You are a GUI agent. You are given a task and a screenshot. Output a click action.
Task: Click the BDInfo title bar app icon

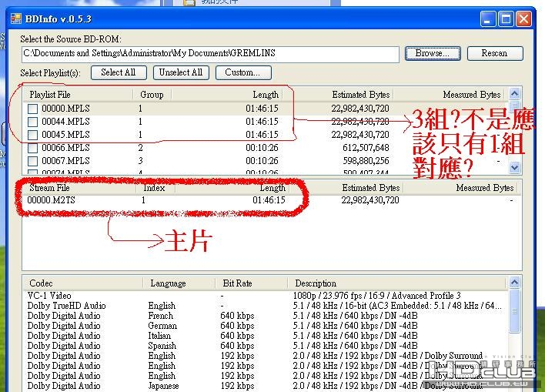[x=16, y=18]
